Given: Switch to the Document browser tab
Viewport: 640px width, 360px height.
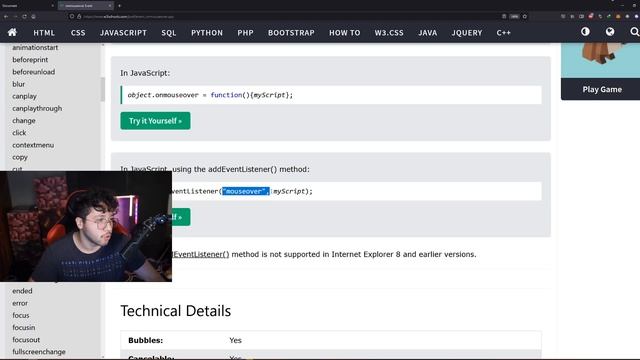Looking at the screenshot, I should tap(27, 6).
